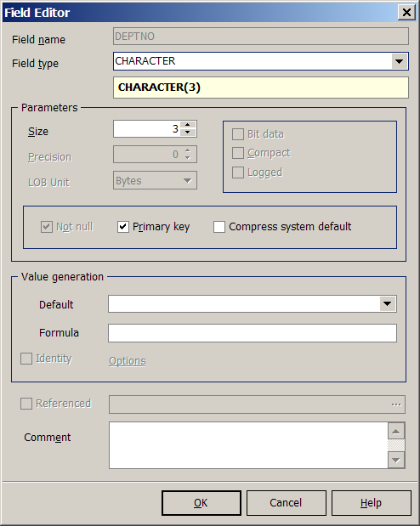This screenshot has width=420, height=526.
Task: Open Help for the Field Editor
Action: click(x=371, y=503)
